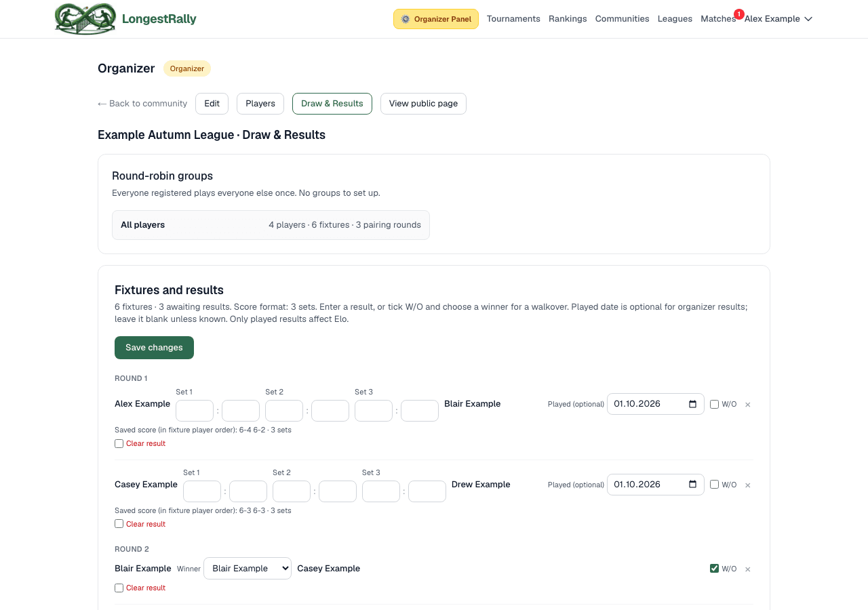Click the LongestRally logo image
The image size is (868, 610).
85,19
